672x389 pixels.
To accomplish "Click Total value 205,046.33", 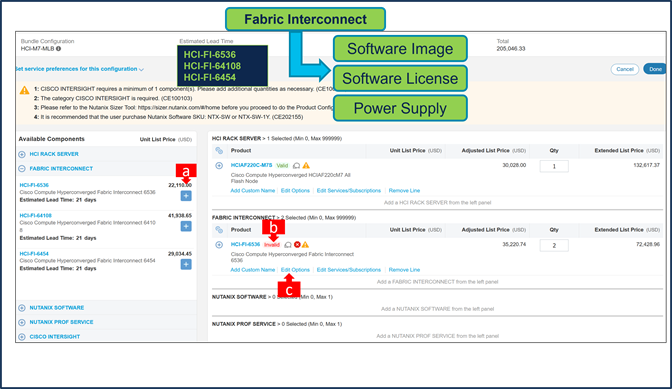I will click(510, 49).
